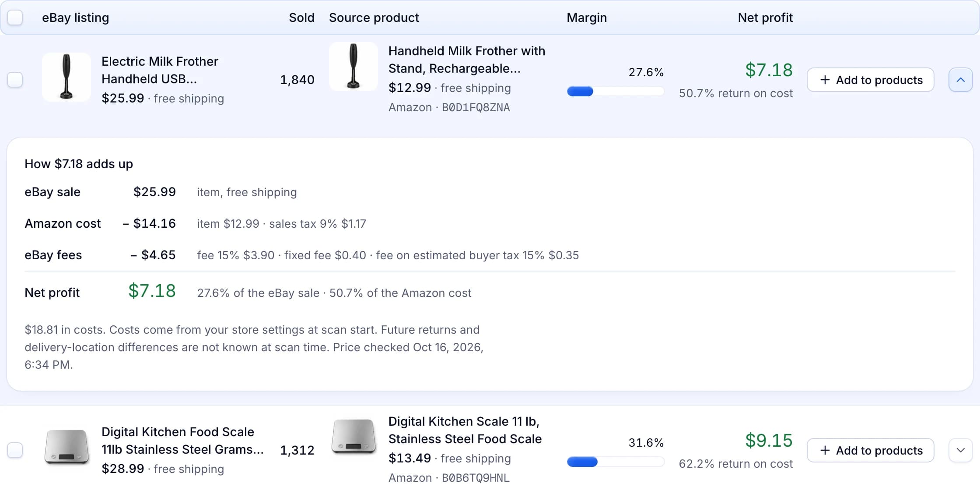Tick the select-all checkbox in the header

click(15, 18)
